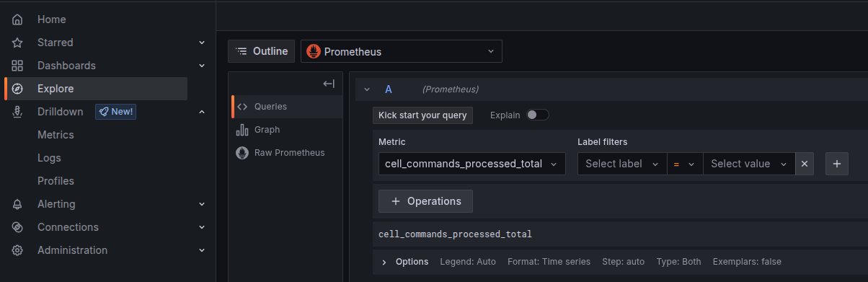Select Explore in the sidebar
This screenshot has height=282, width=868.
pyautogui.click(x=95, y=89)
